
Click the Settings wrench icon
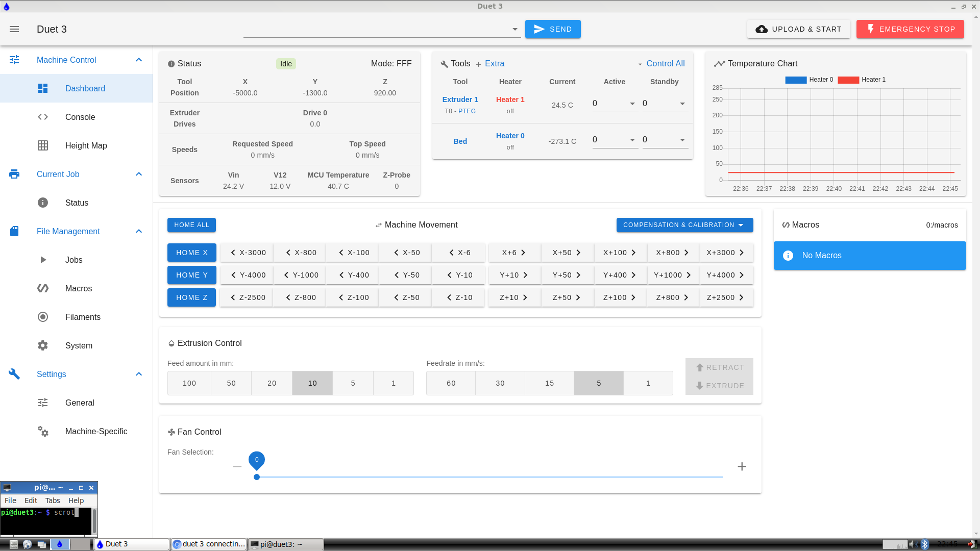click(14, 374)
